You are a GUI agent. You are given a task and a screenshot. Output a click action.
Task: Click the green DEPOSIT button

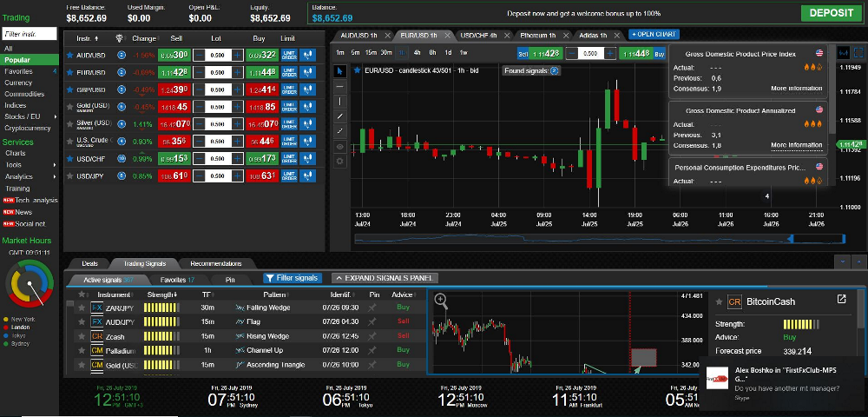coord(832,13)
